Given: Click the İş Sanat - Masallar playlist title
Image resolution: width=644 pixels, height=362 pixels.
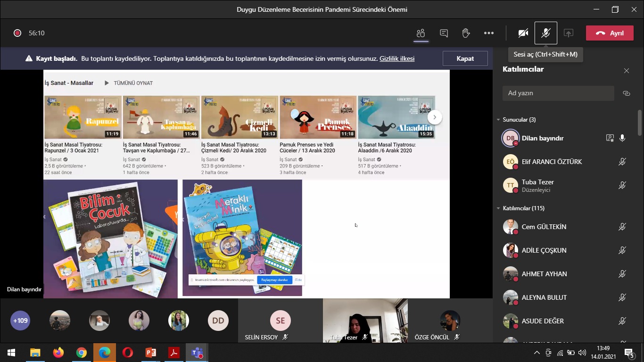Looking at the screenshot, I should click(69, 83).
